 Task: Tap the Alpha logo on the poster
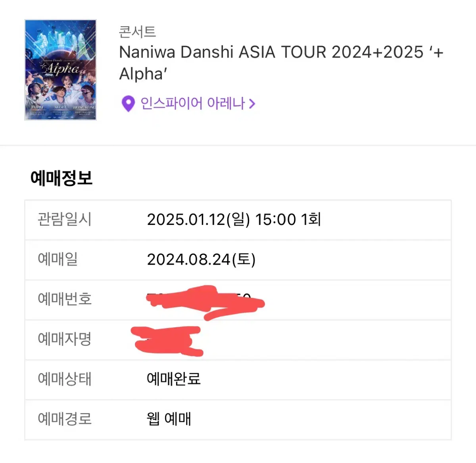point(61,68)
